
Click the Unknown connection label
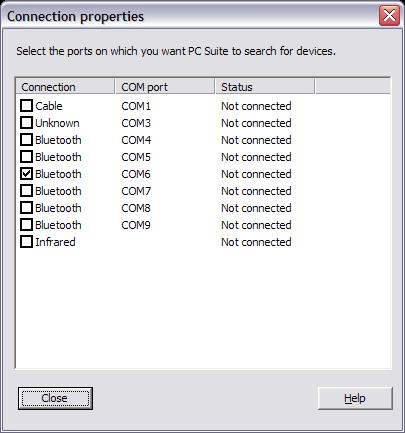point(57,123)
